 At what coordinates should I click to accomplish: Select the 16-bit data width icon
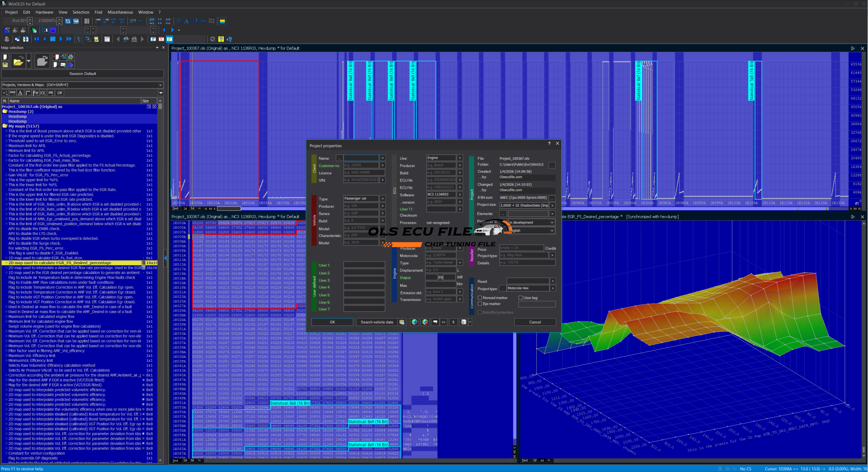coord(106,21)
